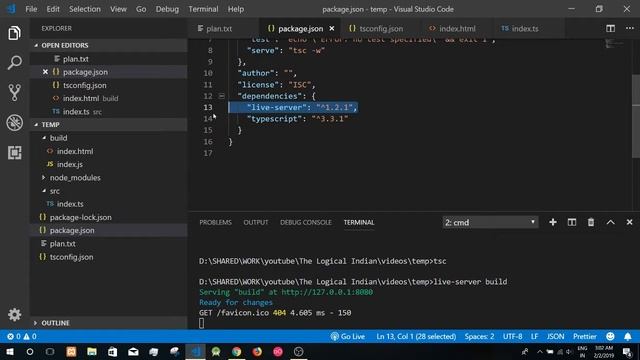Open the Search view in activity bar
Viewport: 640px width, 360px height.
click(14, 62)
